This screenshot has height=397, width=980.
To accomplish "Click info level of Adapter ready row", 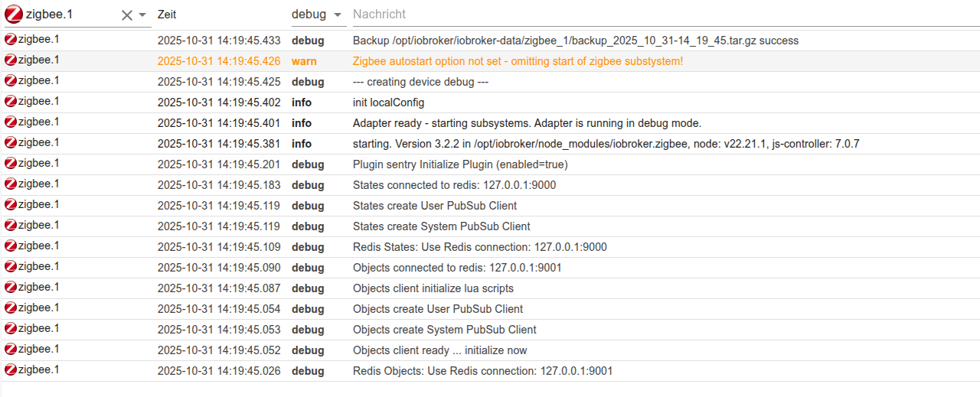I will click(302, 123).
